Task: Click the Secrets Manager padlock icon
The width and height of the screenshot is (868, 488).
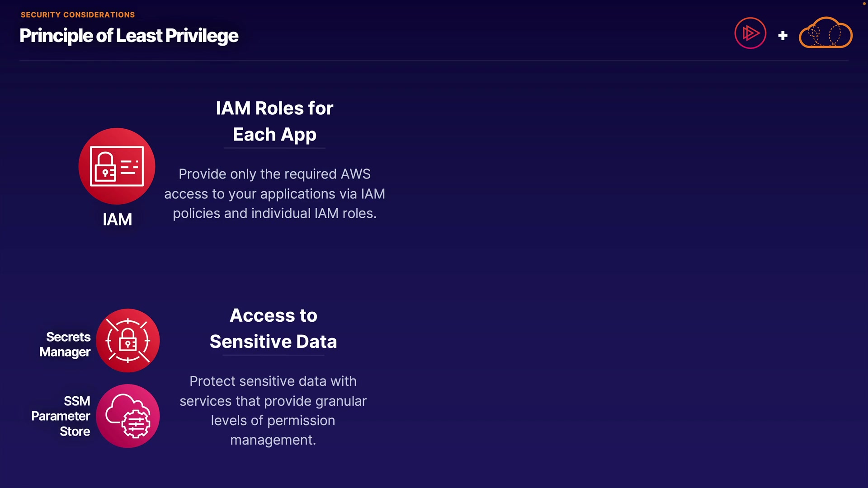Action: (128, 340)
